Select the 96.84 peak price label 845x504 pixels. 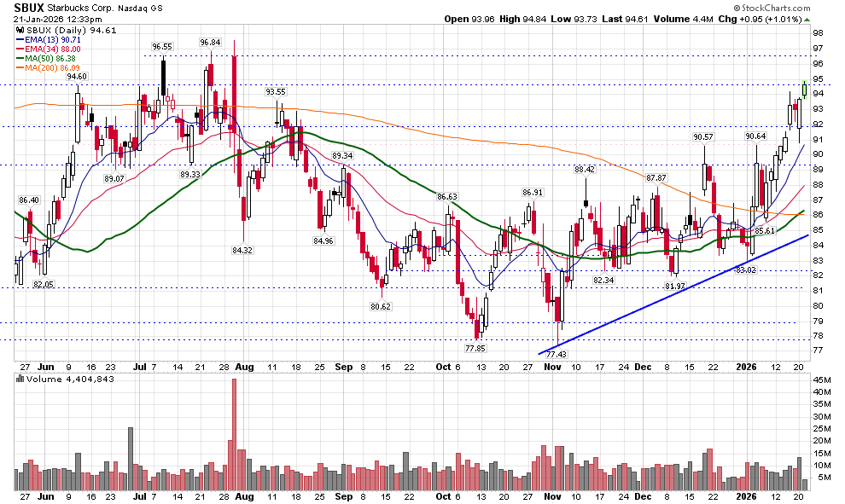click(210, 42)
